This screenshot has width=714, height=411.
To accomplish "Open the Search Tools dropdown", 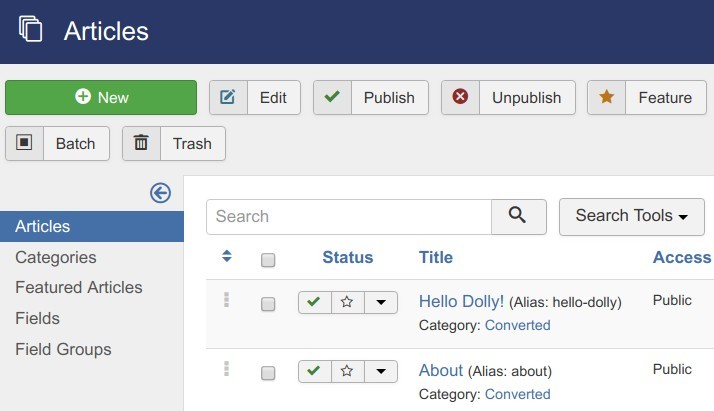I will (632, 216).
